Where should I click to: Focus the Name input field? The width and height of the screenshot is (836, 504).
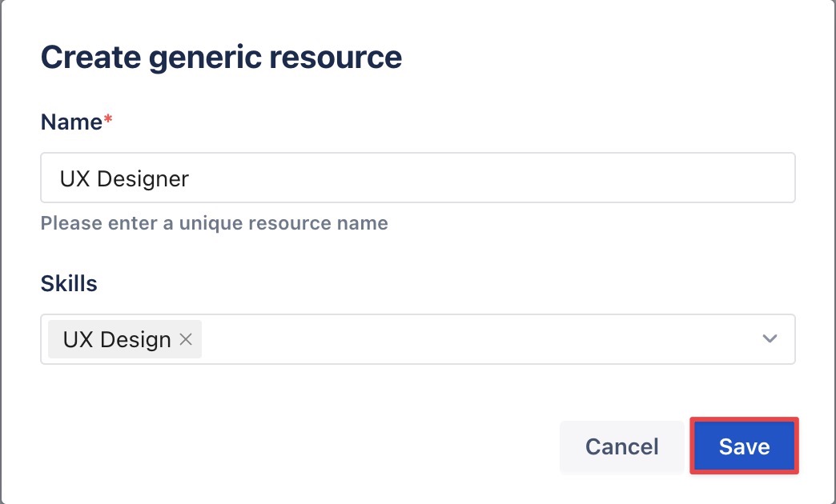pos(416,178)
